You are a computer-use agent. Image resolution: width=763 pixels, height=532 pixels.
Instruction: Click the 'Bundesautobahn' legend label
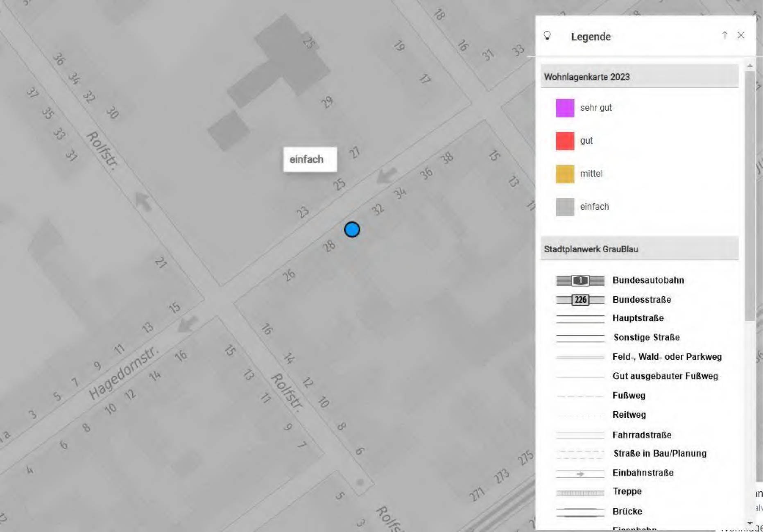(648, 280)
